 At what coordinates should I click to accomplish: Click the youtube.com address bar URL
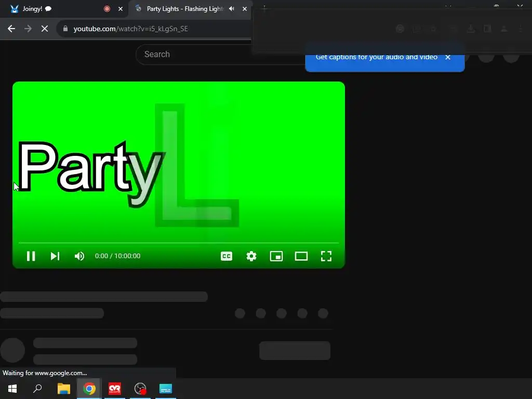(x=130, y=29)
